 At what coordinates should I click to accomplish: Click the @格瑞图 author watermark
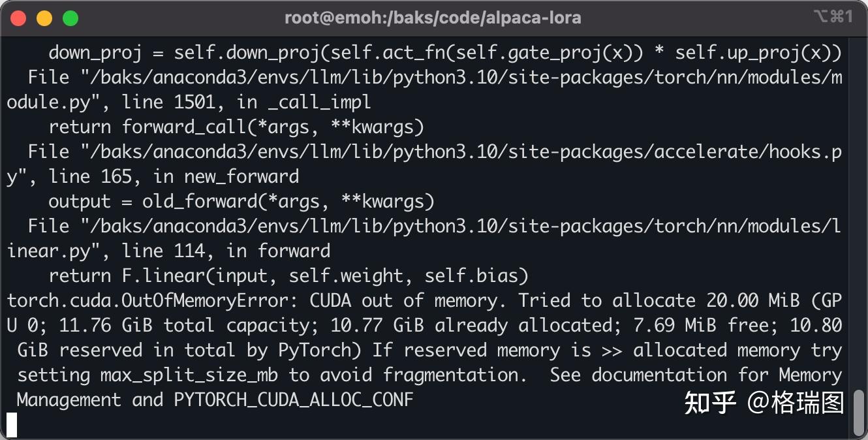(796, 403)
